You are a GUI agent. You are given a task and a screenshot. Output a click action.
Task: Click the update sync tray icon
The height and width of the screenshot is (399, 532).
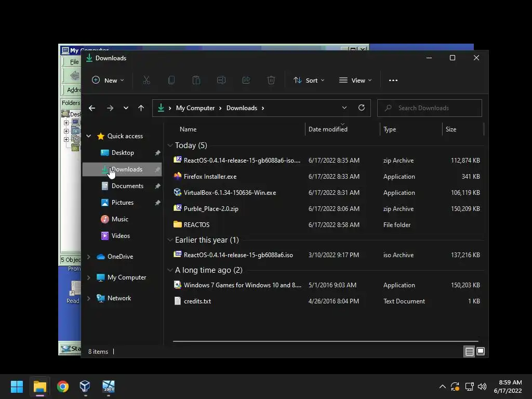point(455,387)
